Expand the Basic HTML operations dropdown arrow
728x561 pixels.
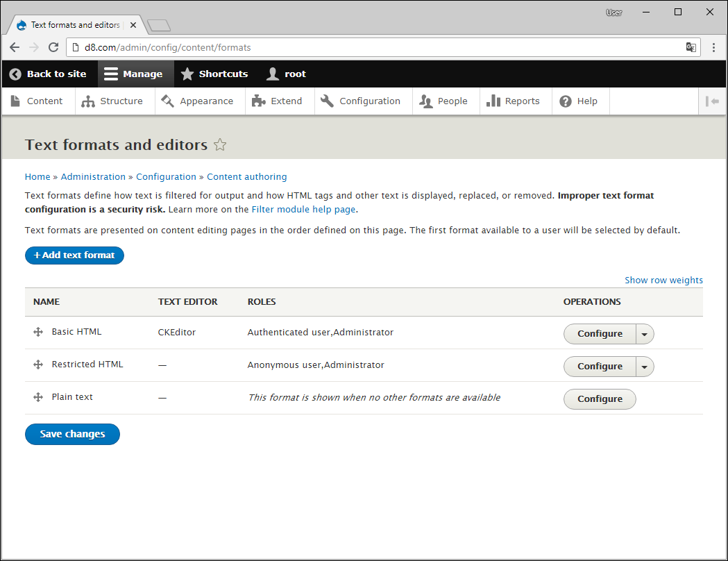tap(645, 334)
